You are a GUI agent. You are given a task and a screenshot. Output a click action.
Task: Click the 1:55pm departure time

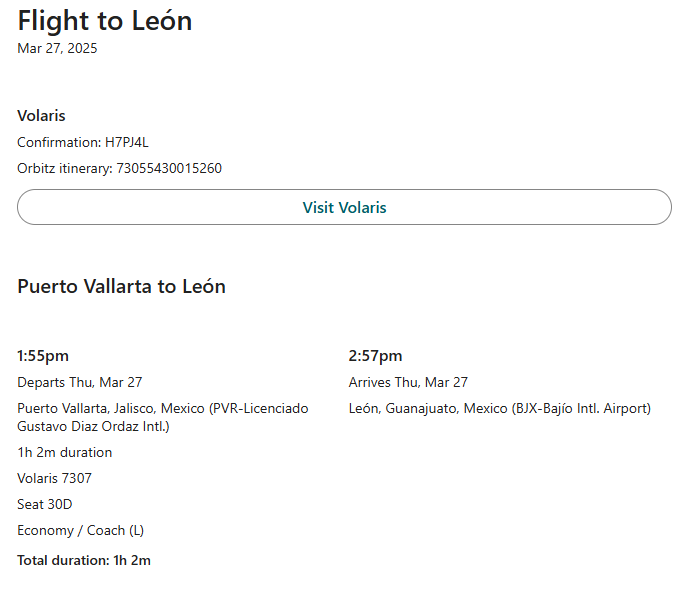(x=43, y=356)
